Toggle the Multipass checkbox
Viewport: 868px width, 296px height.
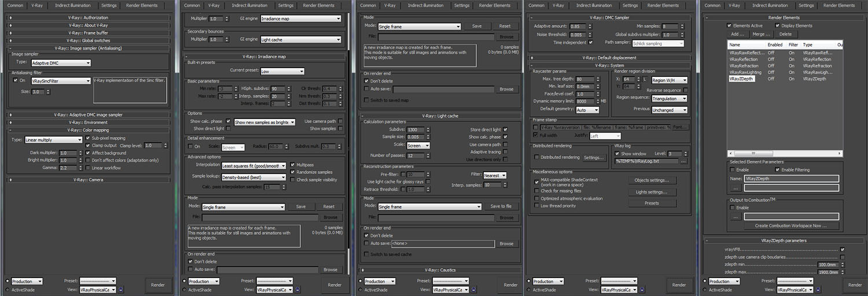292,165
